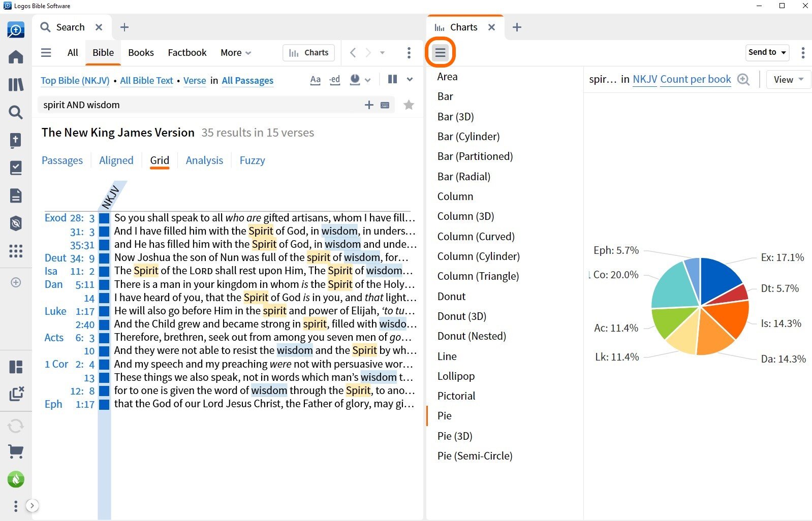Click the Top Bible (NKJV) link
The width and height of the screenshot is (812, 521).
75,81
